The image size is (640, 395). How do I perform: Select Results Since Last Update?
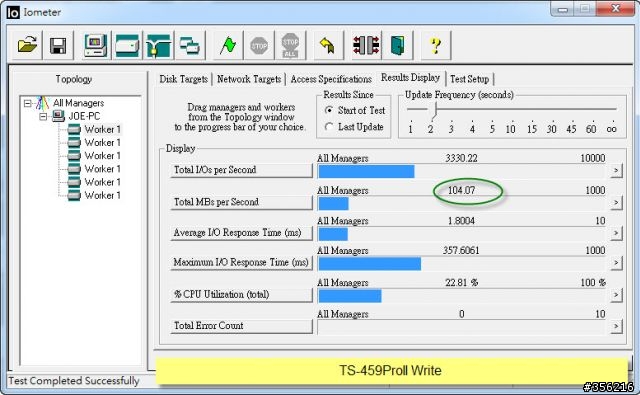click(329, 127)
